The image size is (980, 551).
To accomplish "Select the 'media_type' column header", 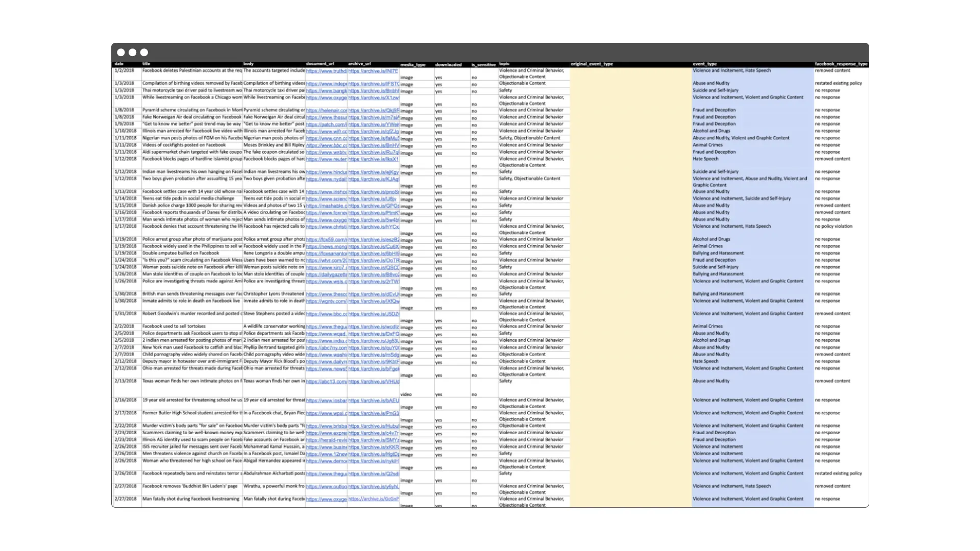I will tap(413, 65).
